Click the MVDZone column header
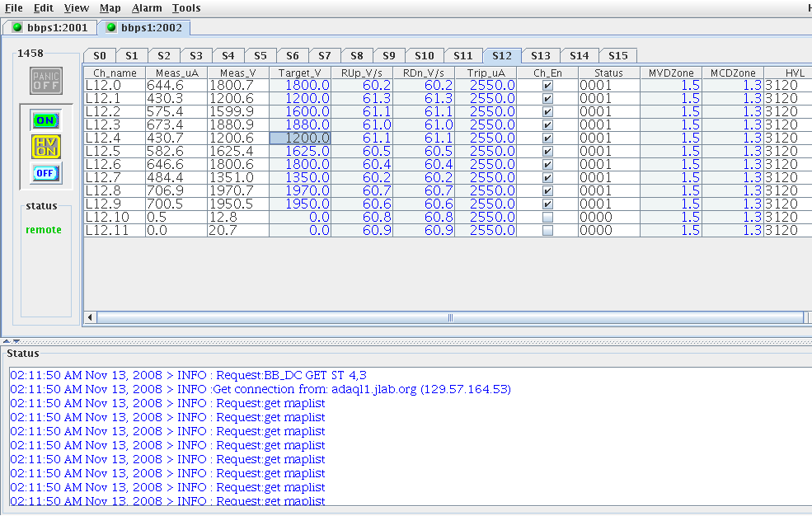Viewport: 812px width, 516px height. pos(671,73)
